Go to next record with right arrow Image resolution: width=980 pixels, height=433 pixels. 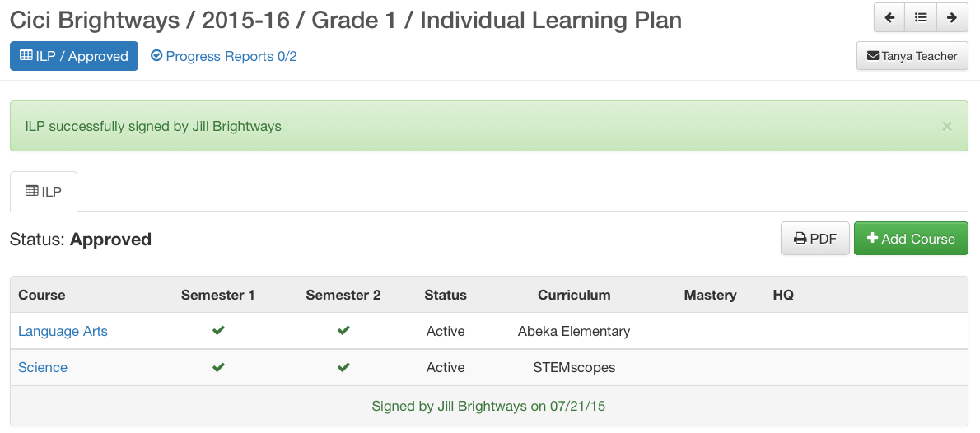pos(952,18)
